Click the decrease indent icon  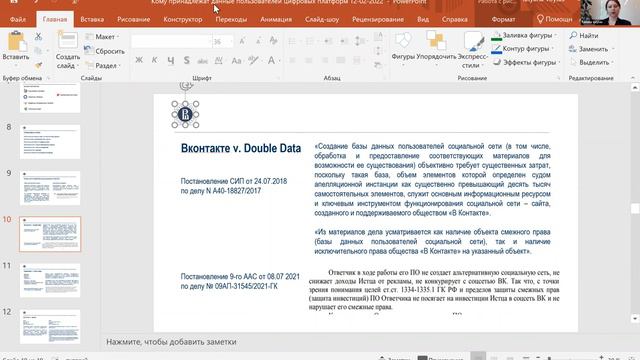point(328,41)
